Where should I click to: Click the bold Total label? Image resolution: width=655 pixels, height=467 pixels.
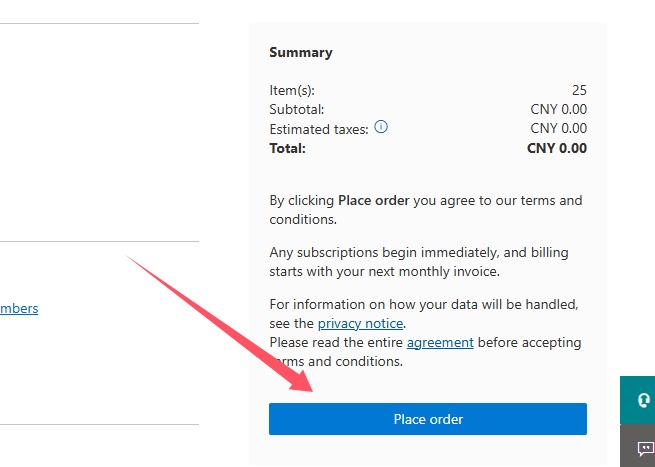coord(287,148)
